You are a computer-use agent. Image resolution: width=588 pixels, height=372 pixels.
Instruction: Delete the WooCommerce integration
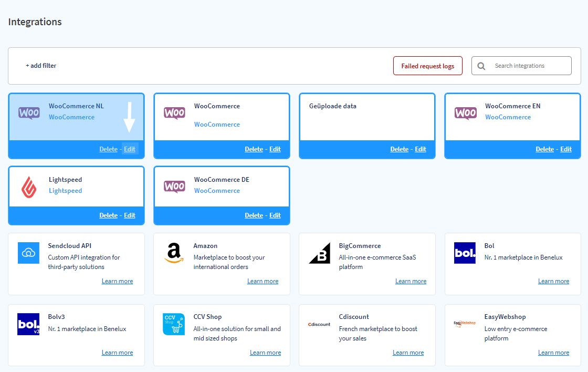coord(254,149)
